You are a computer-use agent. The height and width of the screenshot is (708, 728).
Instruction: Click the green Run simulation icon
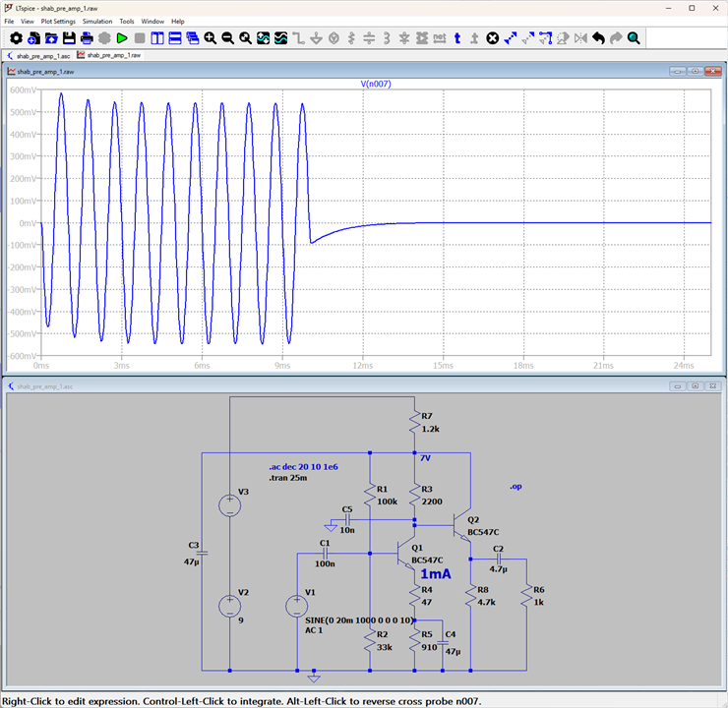pos(122,38)
